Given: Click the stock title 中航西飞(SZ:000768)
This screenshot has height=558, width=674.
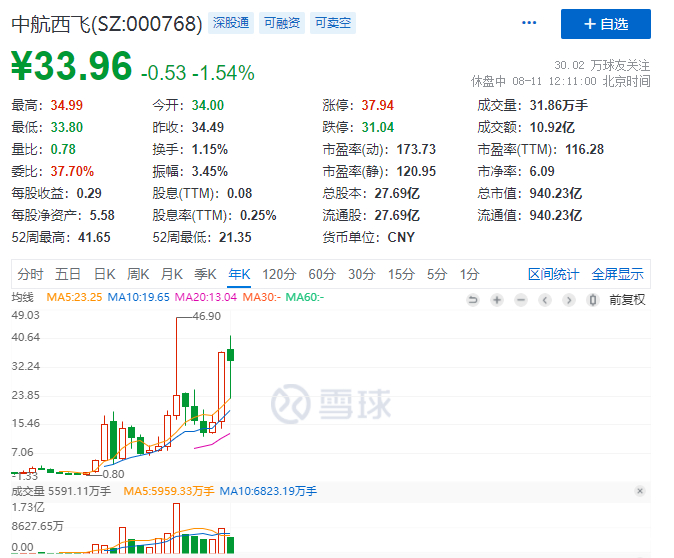Looking at the screenshot, I should click(107, 24).
